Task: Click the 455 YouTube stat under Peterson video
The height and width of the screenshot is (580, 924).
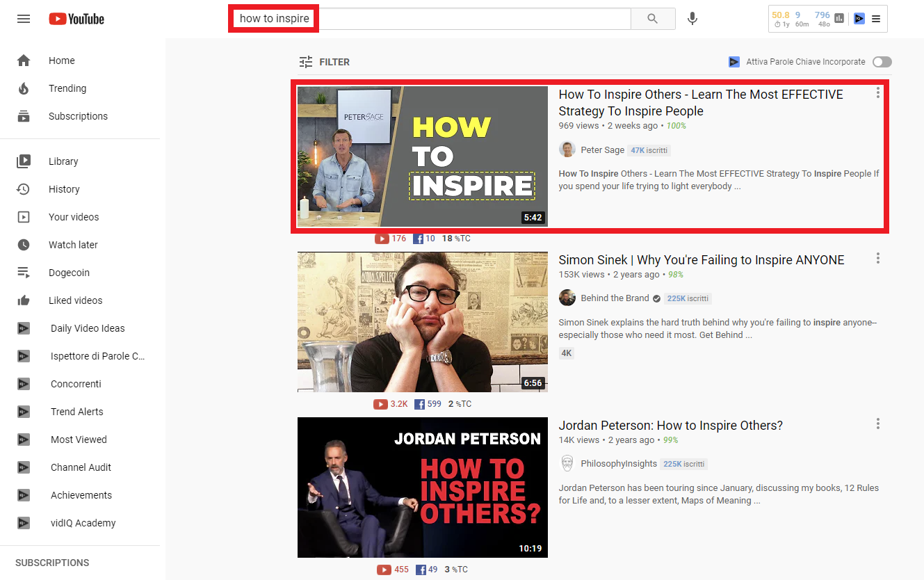Action: 394,570
